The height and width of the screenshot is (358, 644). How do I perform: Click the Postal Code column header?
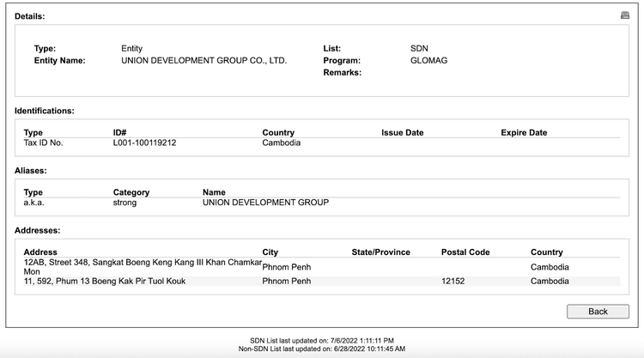(x=465, y=252)
